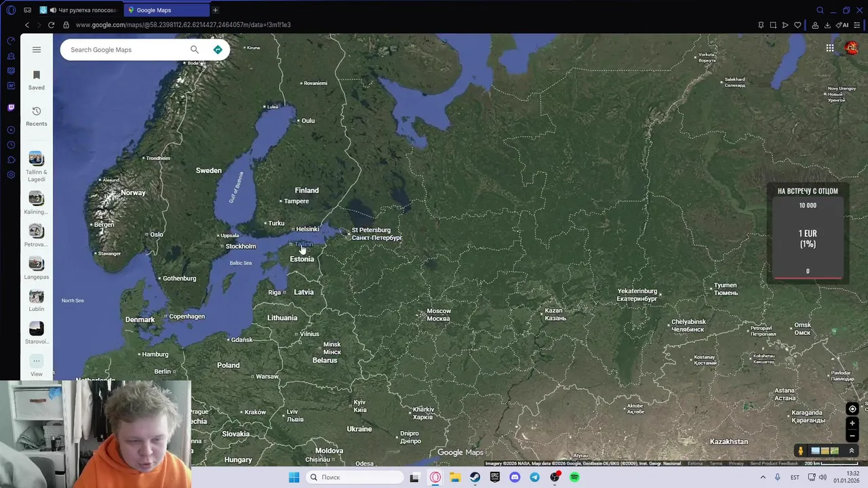Open the system tray volume control
868x488 pixels.
(x=823, y=477)
